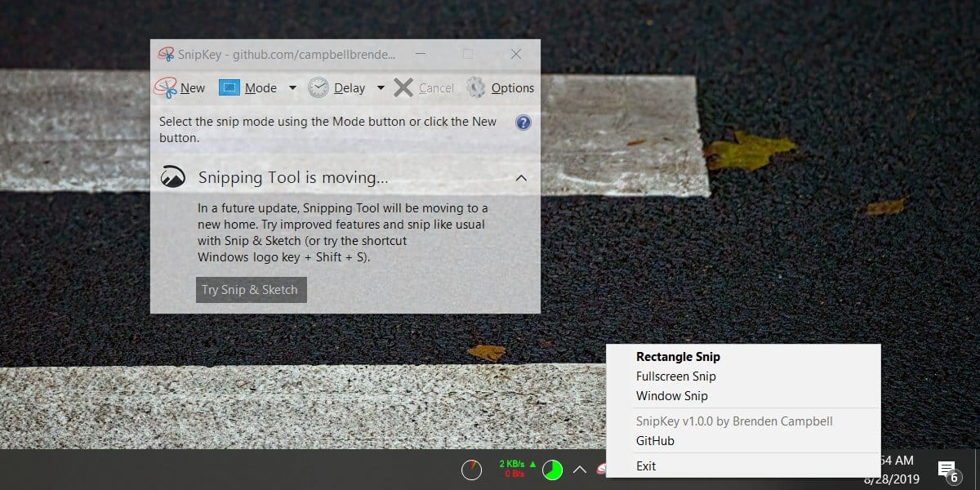Click the Try Snip & Sketch button
Image resolution: width=980 pixels, height=490 pixels.
point(252,290)
